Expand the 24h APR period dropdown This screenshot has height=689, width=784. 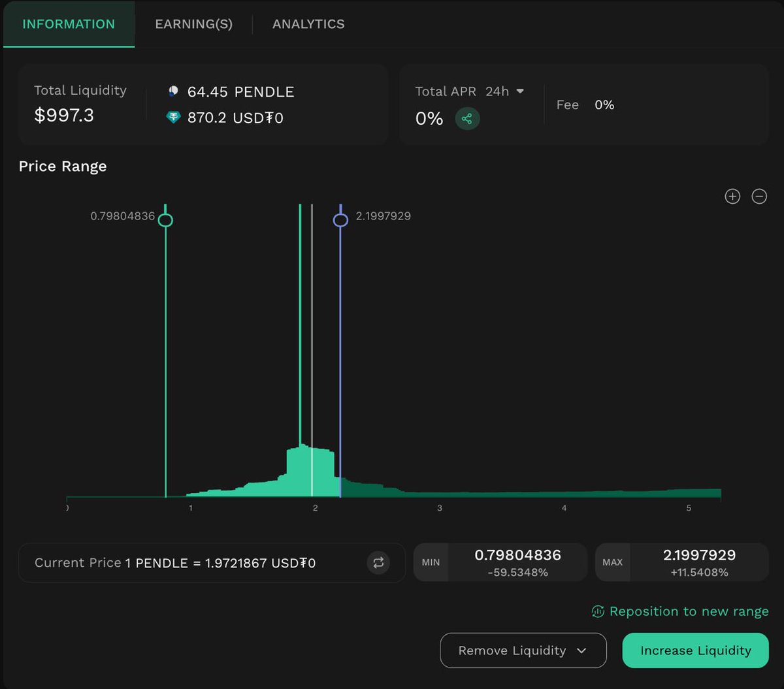[x=505, y=91]
